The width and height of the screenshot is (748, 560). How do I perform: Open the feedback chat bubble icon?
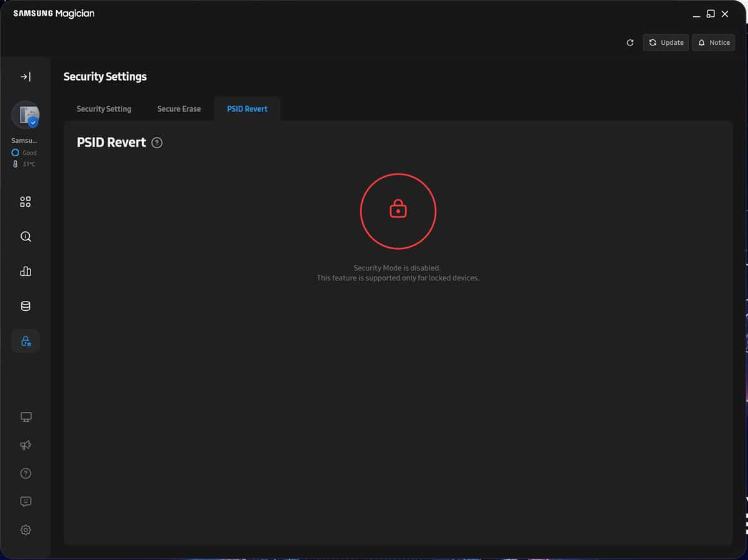(x=26, y=501)
